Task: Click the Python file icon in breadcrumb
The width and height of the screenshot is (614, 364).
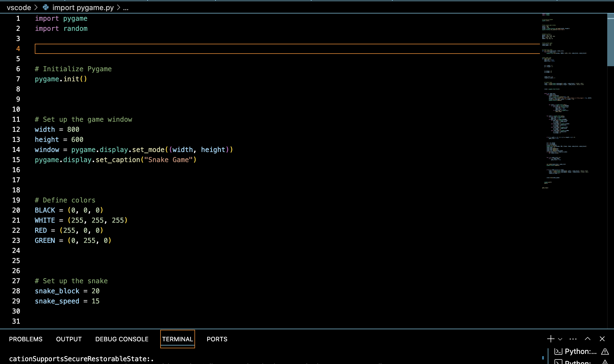Action: click(x=46, y=8)
